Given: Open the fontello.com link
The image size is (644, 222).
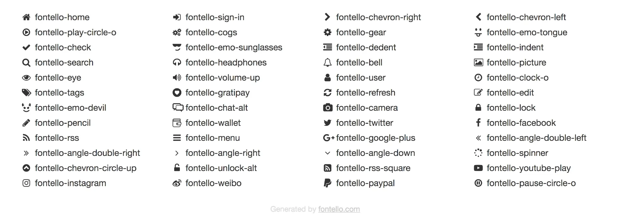Looking at the screenshot, I should [339, 209].
